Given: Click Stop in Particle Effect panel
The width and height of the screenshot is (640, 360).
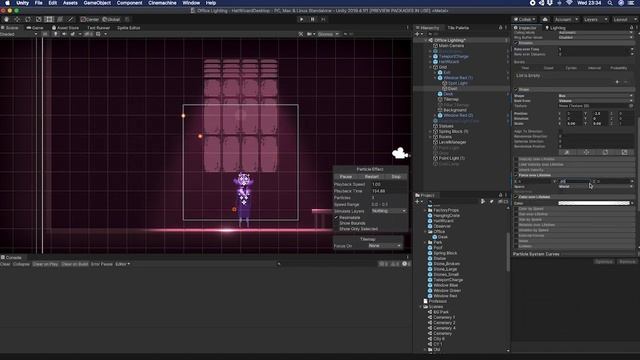Looking at the screenshot, I should pos(396,177).
